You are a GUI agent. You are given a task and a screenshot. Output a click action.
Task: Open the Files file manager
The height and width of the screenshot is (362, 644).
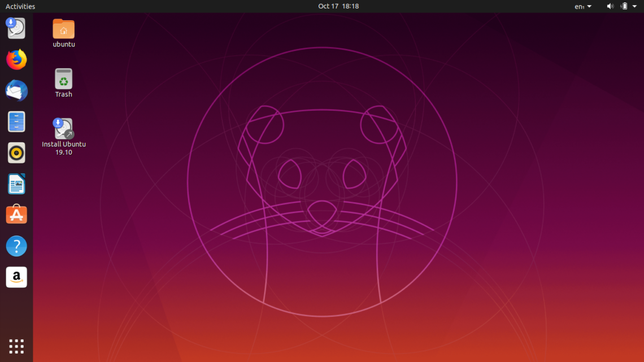16,121
